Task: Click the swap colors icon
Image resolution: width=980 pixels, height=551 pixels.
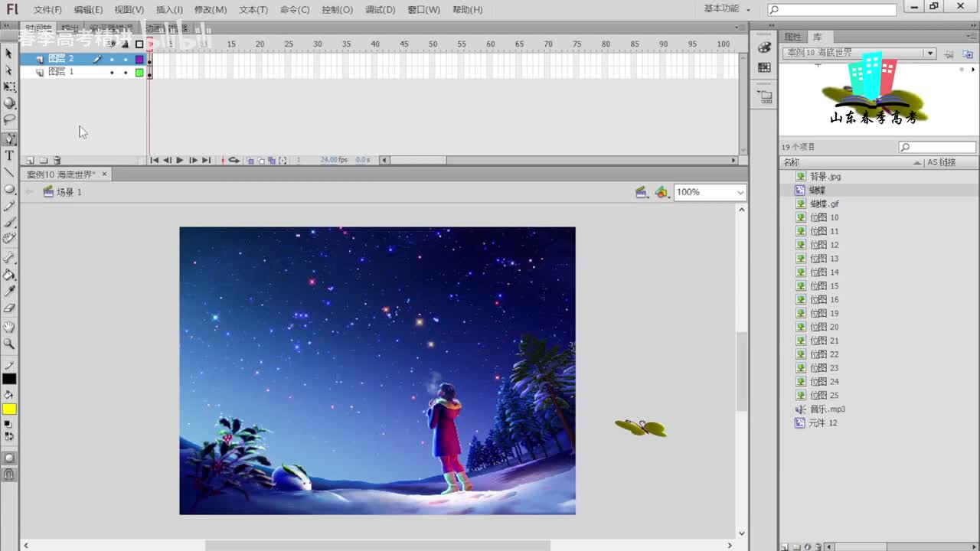Action: click(x=9, y=436)
